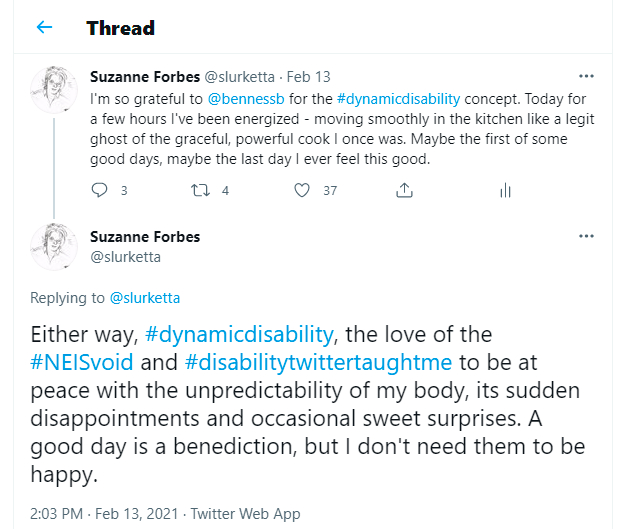This screenshot has height=529, width=643.
Task: Open more options on second tweet
Action: pos(586,236)
